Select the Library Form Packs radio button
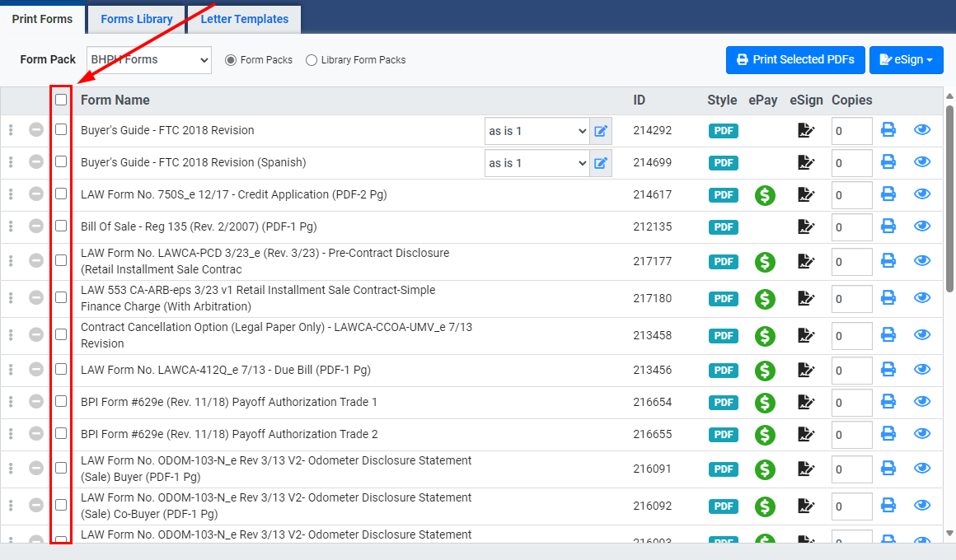This screenshot has width=956, height=560. (312, 60)
